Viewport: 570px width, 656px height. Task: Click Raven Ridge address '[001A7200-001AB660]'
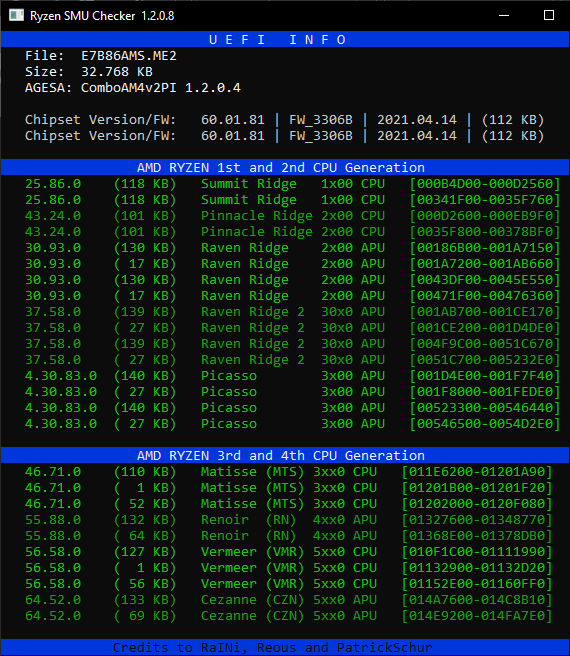[484, 264]
